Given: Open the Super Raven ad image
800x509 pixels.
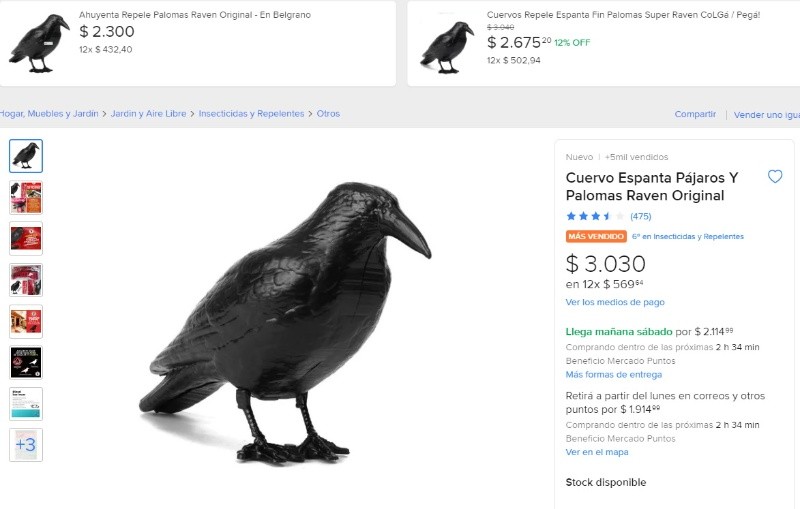Looking at the screenshot, I should click(446, 45).
